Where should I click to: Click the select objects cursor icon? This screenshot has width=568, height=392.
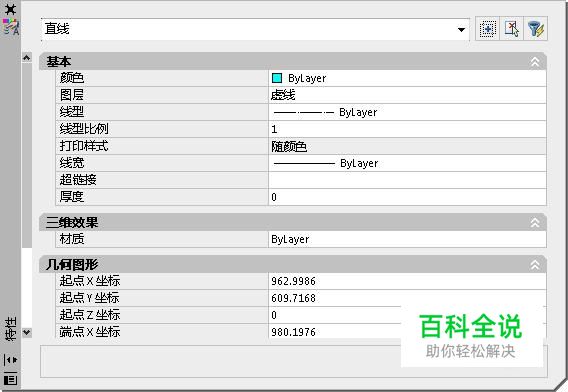point(511,29)
